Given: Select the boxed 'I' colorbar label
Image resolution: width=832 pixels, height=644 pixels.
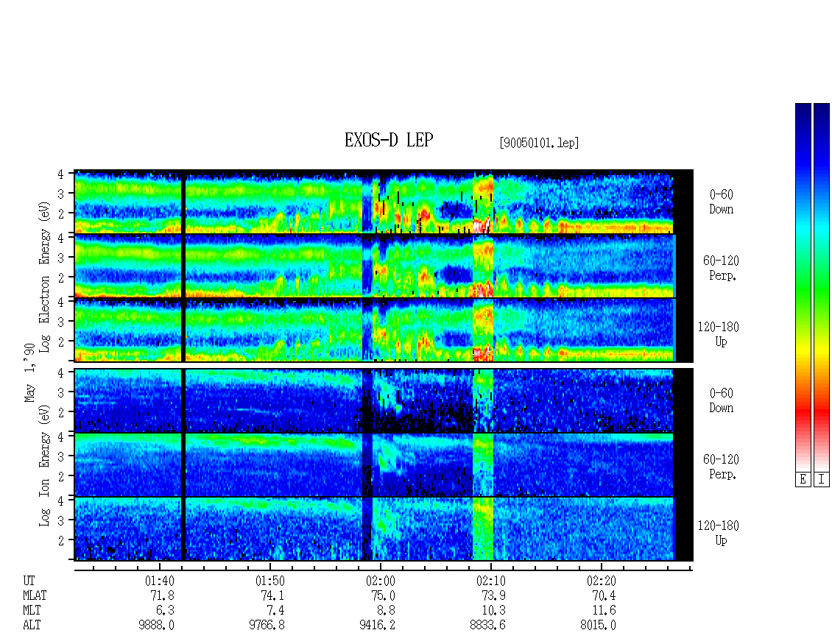Looking at the screenshot, I should 822,479.
